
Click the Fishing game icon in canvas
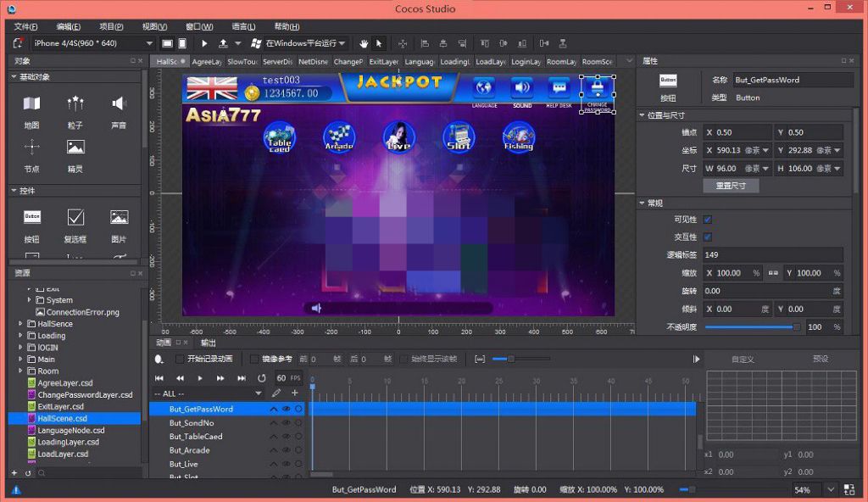tap(519, 137)
